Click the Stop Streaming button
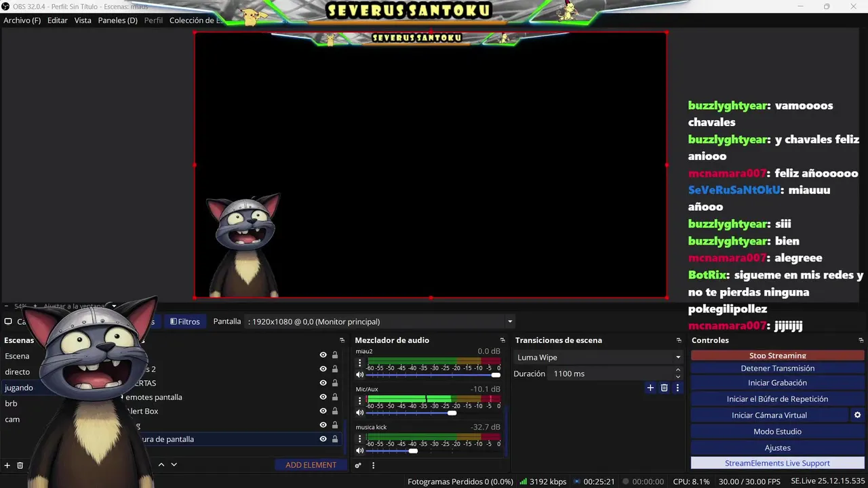This screenshot has width=868, height=488. (778, 355)
